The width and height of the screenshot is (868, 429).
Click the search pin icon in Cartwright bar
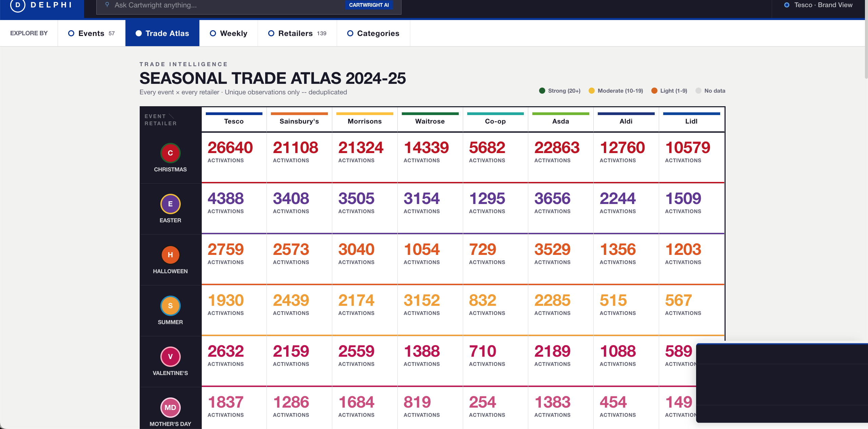click(107, 5)
